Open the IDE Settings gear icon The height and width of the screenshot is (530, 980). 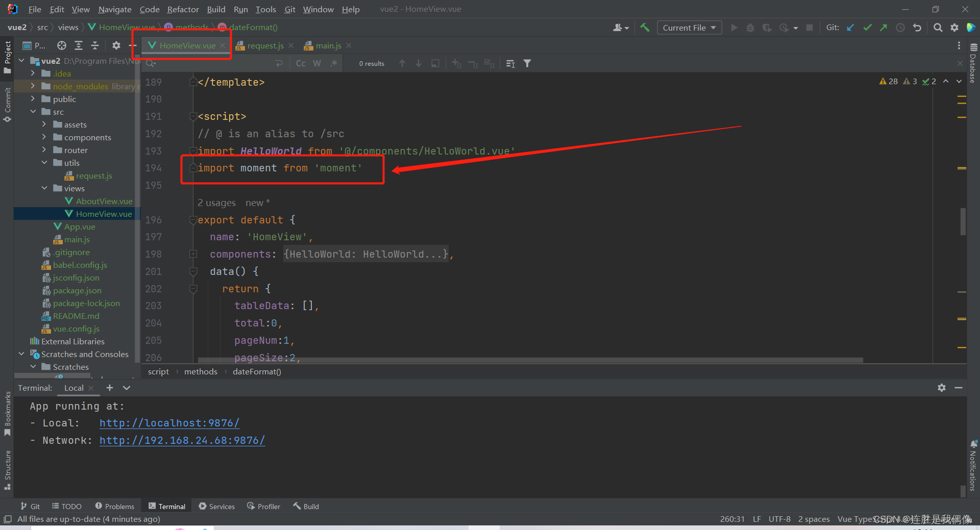click(x=955, y=28)
